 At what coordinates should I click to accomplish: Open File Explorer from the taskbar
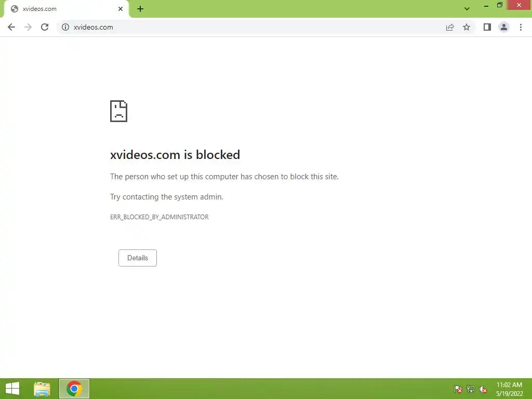coord(42,389)
